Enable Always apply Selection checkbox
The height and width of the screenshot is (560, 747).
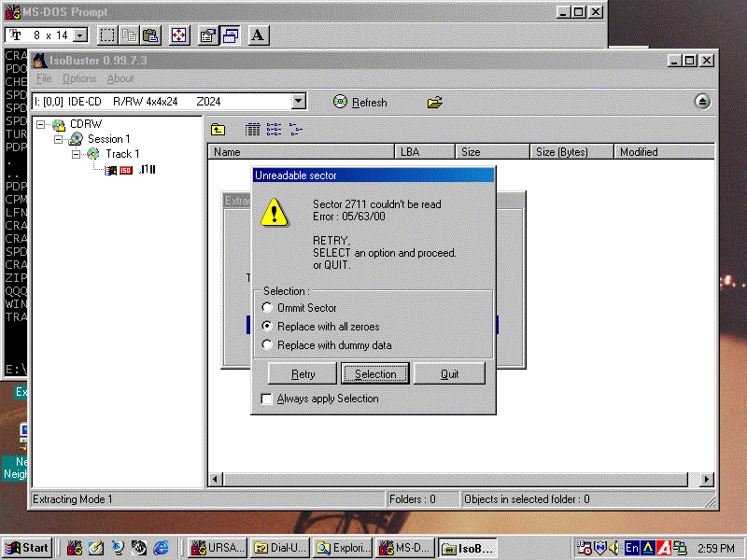[x=267, y=399]
